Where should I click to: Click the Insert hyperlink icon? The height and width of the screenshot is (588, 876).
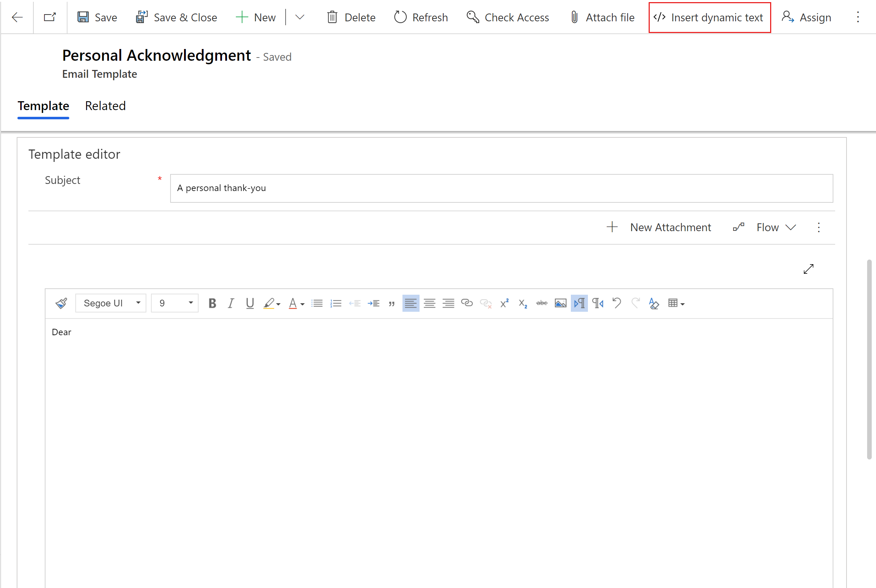point(466,303)
